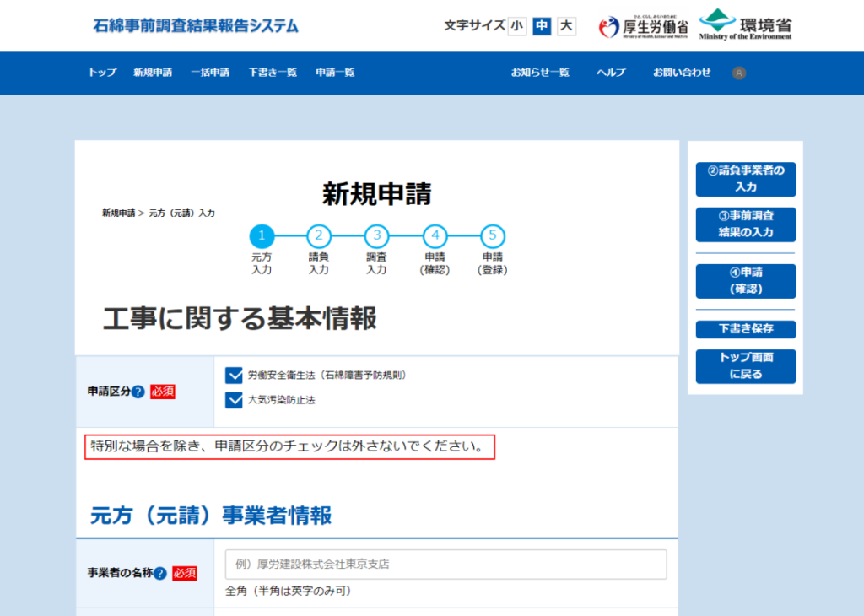Uncheck the 大気汚染防止法 checkbox
The image size is (864, 616).
pos(235,400)
